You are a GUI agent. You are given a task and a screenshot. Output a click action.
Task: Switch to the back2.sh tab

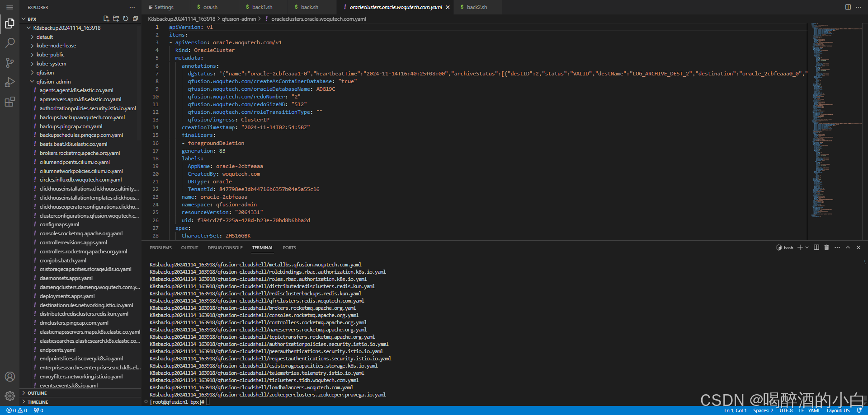click(x=478, y=7)
